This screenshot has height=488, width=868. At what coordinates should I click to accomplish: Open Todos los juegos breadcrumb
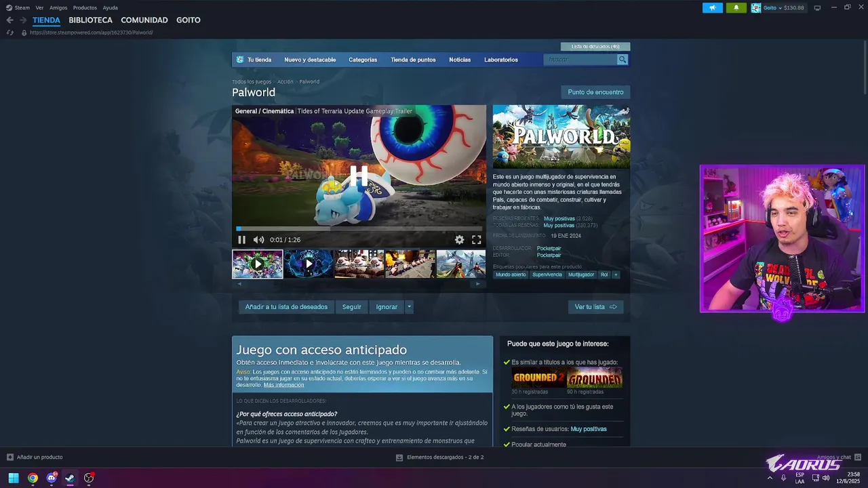point(252,81)
